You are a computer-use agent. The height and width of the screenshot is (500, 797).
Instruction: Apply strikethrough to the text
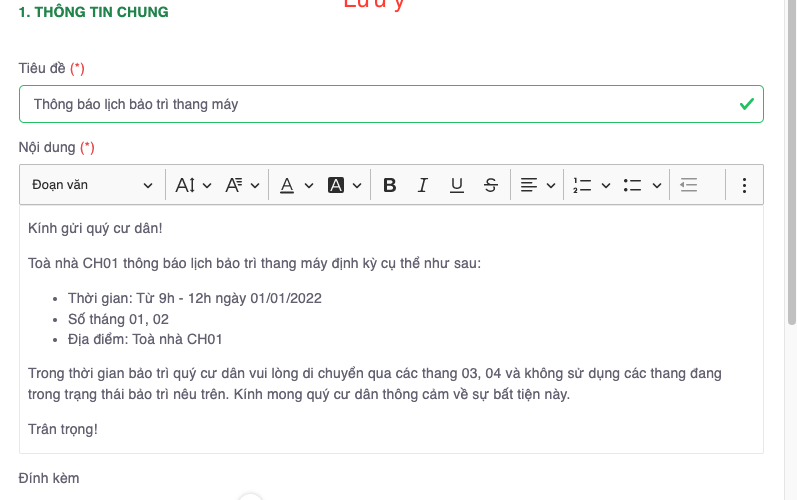pyautogui.click(x=490, y=185)
